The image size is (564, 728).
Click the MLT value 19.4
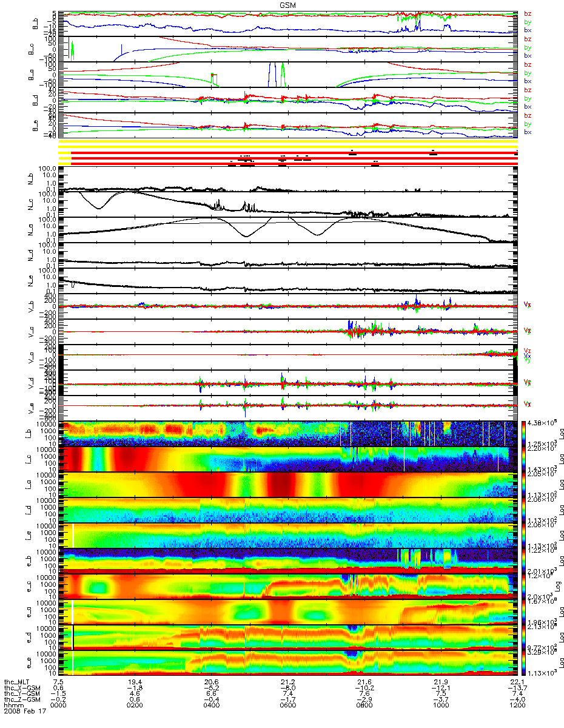pyautogui.click(x=135, y=682)
